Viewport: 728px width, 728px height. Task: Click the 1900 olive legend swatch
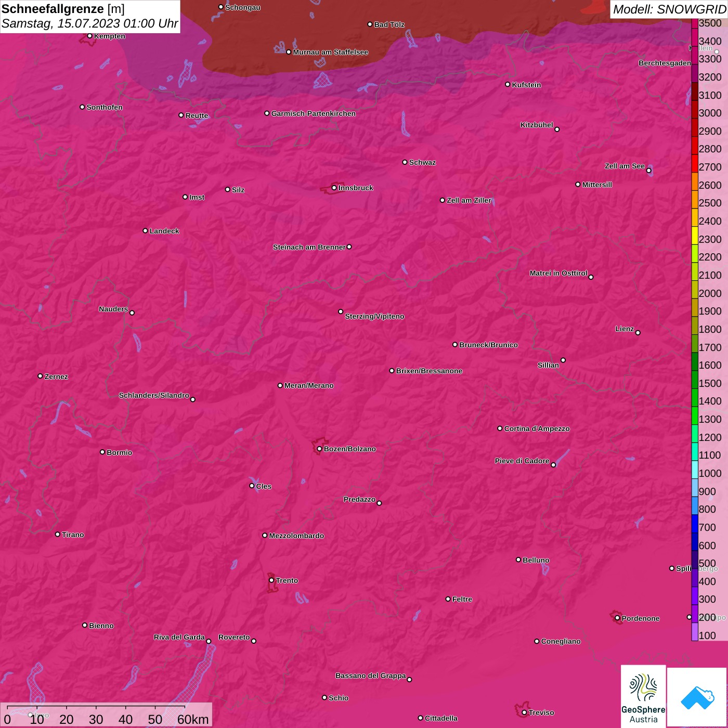tap(694, 307)
